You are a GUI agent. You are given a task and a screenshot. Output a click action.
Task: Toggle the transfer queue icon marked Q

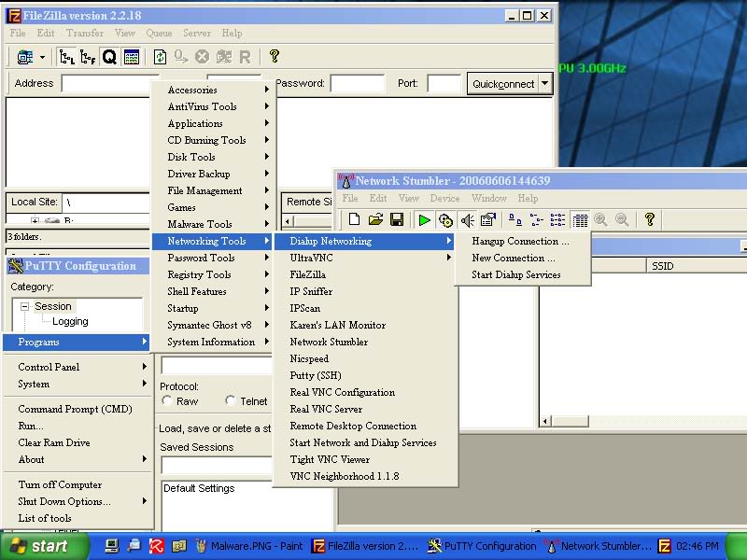click(x=109, y=57)
